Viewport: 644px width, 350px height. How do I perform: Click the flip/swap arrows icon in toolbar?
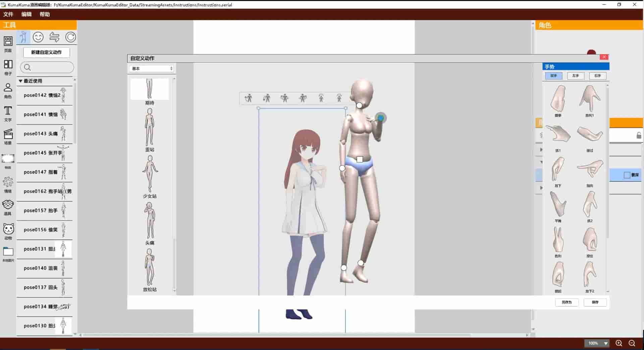pyautogui.click(x=55, y=37)
